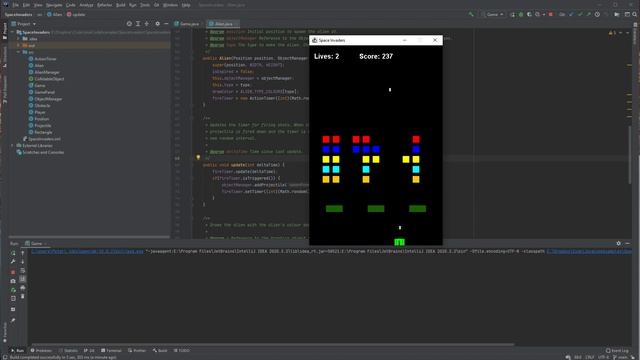Expand the .idea folder

tap(18, 39)
